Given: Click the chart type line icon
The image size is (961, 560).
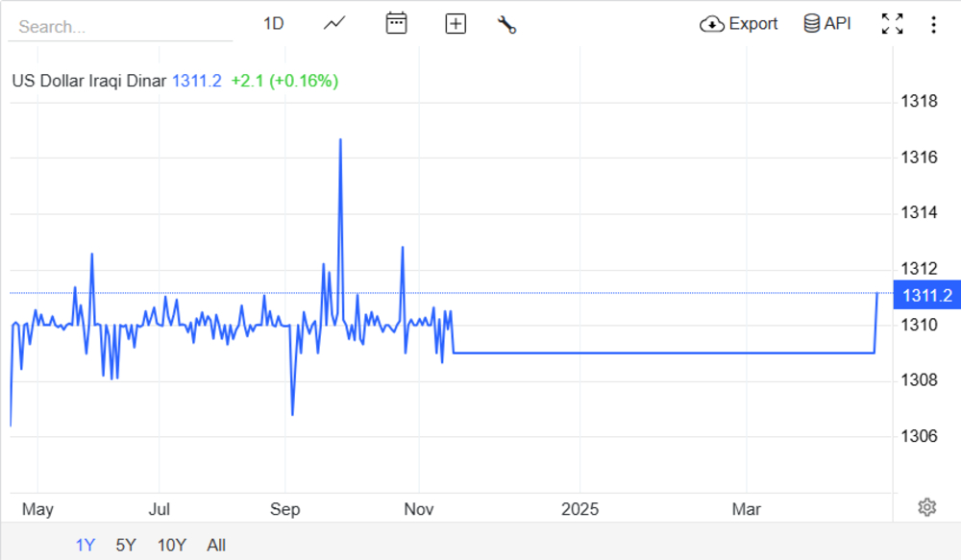Looking at the screenshot, I should pos(334,24).
